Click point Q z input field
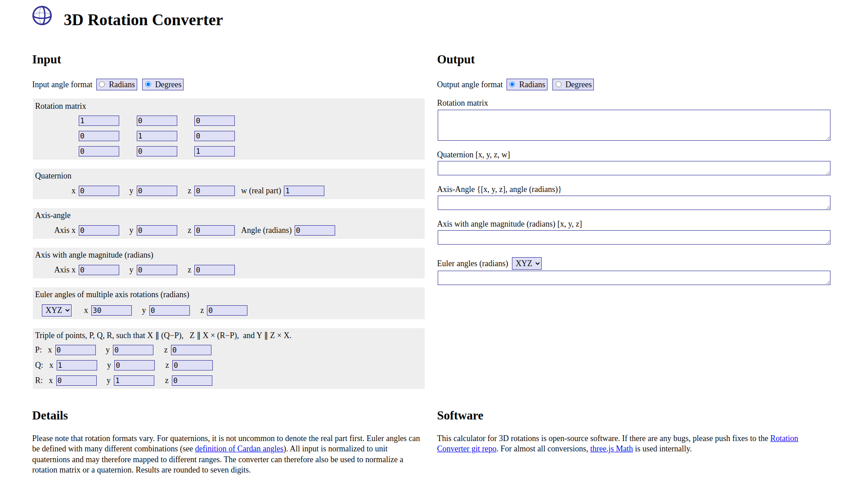The image size is (848, 504). tap(193, 366)
